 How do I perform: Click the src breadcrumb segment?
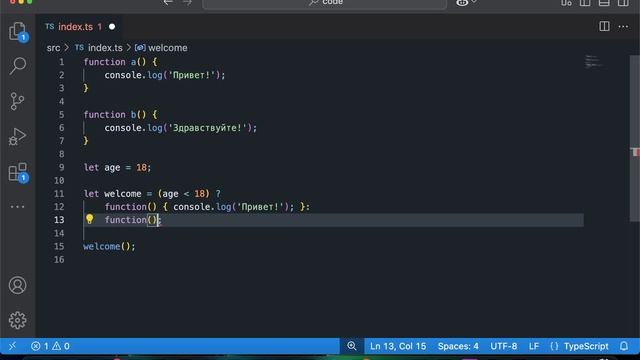53,48
